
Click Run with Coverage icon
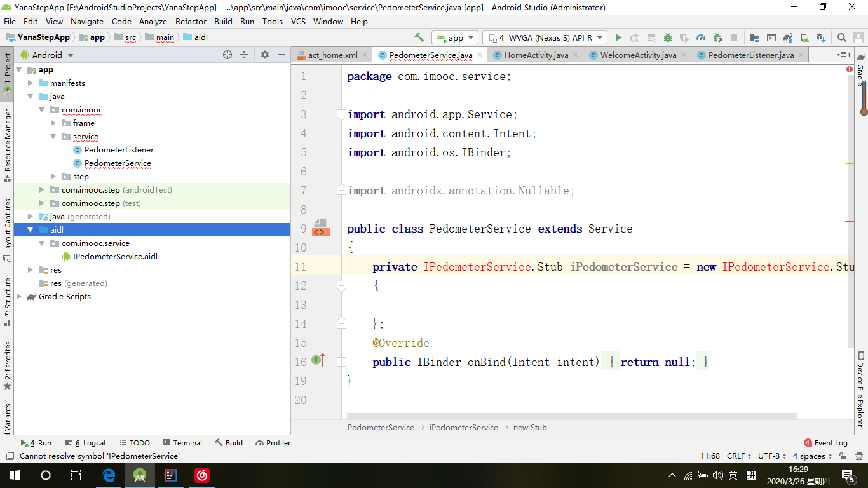pyautogui.click(x=684, y=37)
